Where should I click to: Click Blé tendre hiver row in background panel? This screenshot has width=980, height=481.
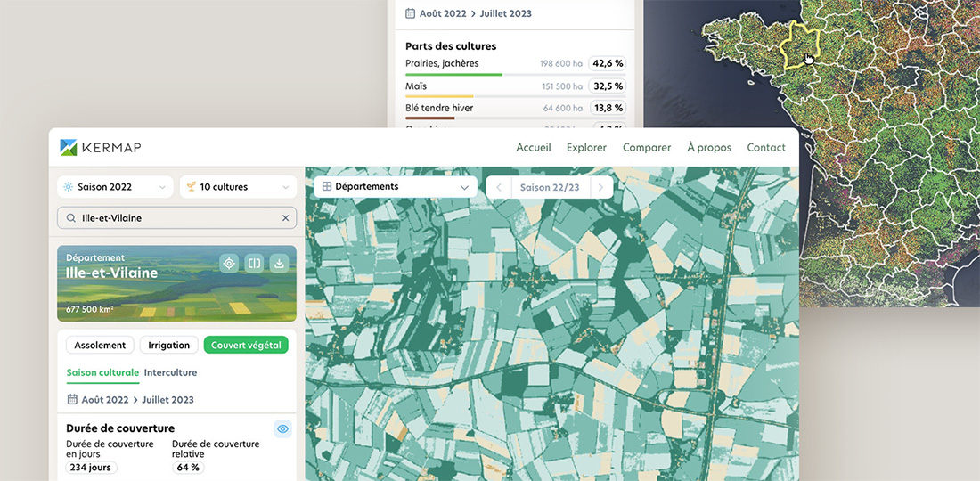[x=516, y=108]
